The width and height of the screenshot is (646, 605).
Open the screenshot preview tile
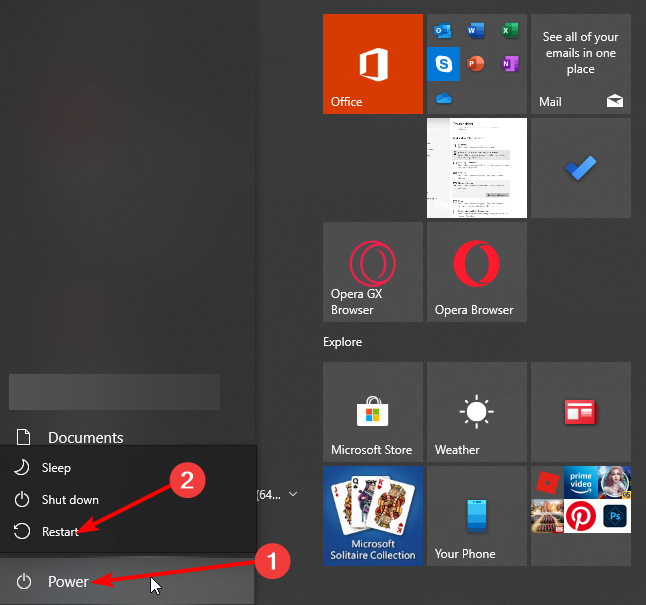point(477,168)
